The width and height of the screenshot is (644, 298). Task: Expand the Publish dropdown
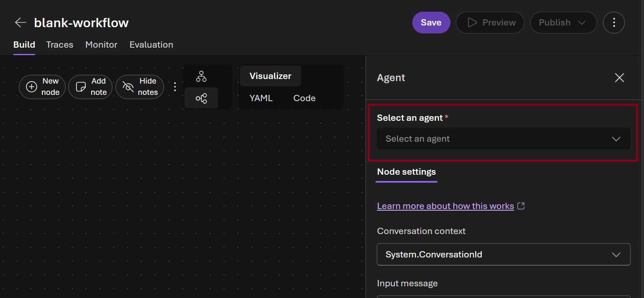(x=563, y=23)
